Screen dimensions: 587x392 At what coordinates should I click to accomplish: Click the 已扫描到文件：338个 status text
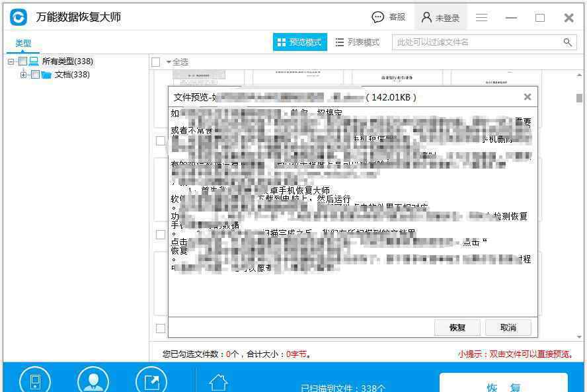pyautogui.click(x=343, y=388)
